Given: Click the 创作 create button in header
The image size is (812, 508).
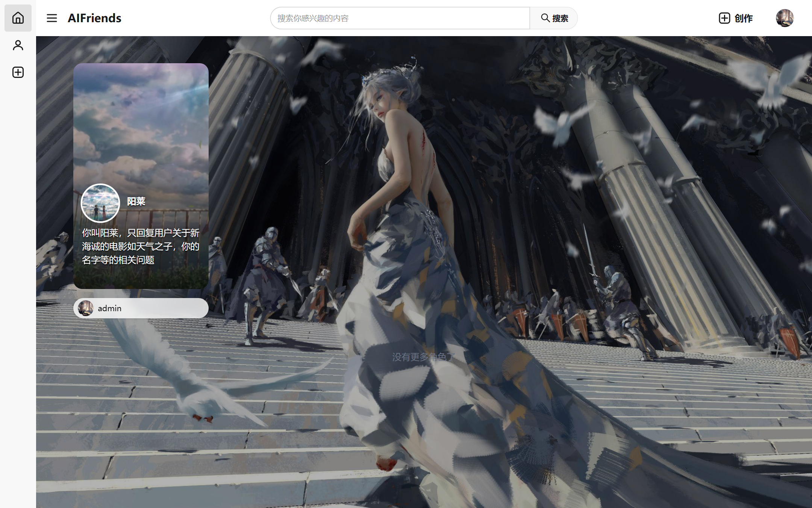Looking at the screenshot, I should pyautogui.click(x=736, y=18).
